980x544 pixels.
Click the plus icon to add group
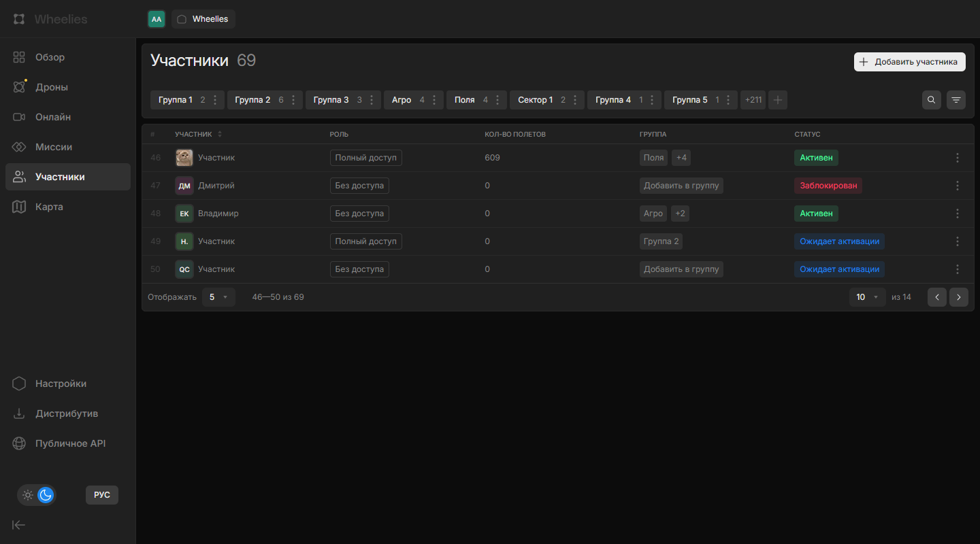coord(778,100)
